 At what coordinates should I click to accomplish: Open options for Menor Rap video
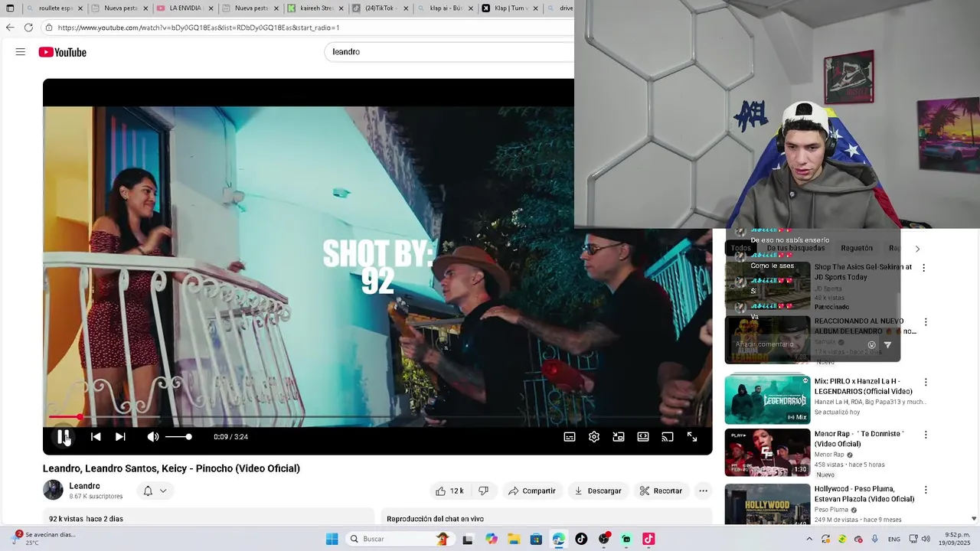pos(925,435)
